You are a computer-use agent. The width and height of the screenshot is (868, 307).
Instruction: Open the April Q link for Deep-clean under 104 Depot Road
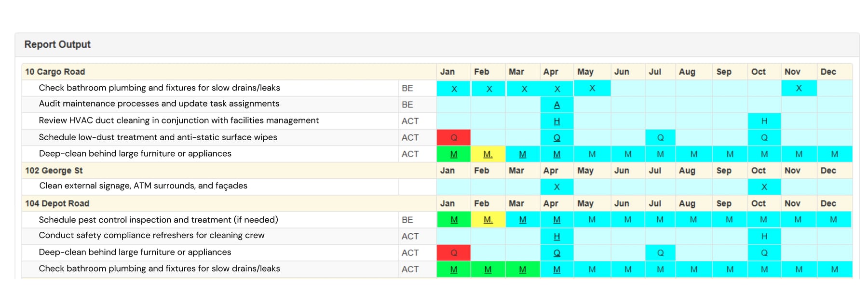[x=556, y=253]
